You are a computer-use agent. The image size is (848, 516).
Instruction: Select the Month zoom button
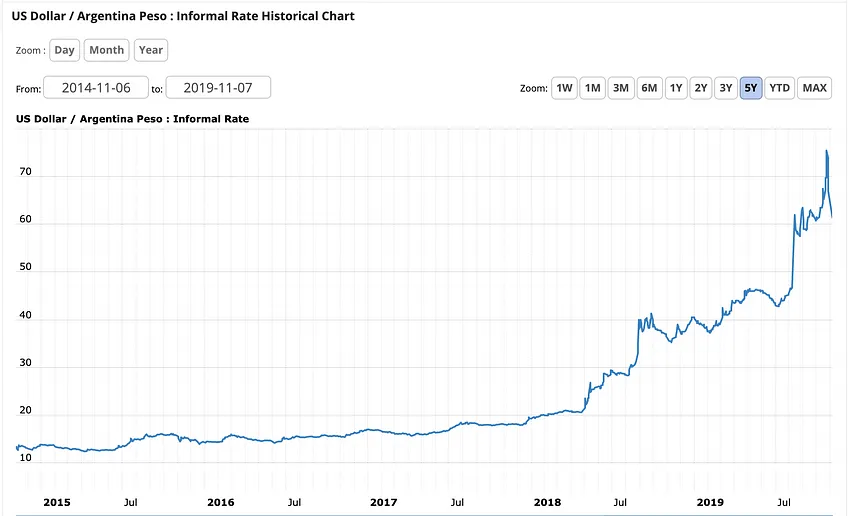pos(107,50)
